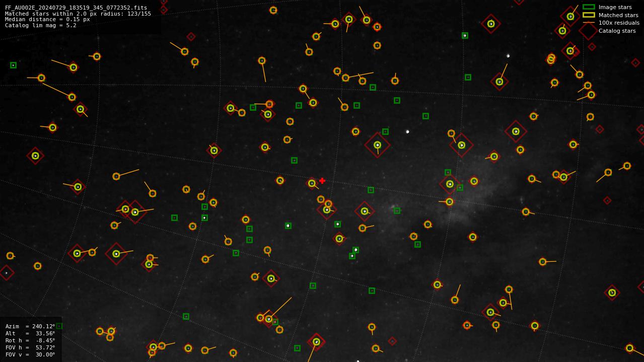This screenshot has height=362, width=644.
Task: Click the 'Azim = 240.12°' readout
Action: (x=30, y=326)
